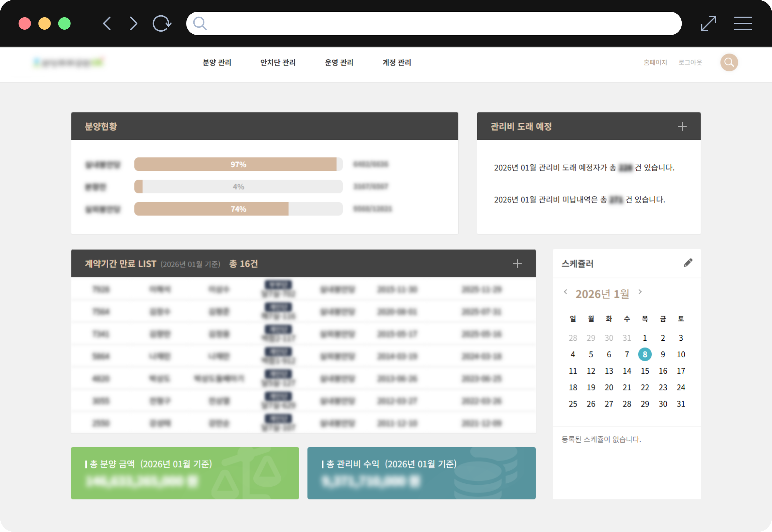
Task: Expand the 계약기간 만료 LIST with plus icon
Action: coord(517,263)
